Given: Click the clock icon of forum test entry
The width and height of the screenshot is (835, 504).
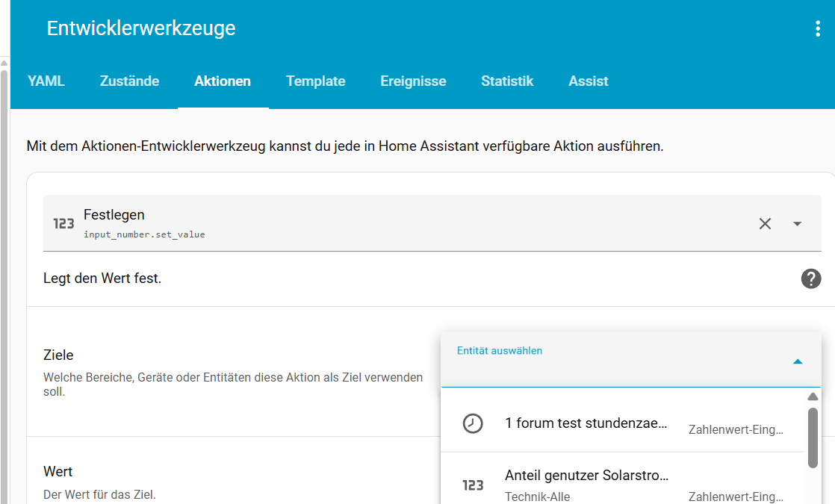Looking at the screenshot, I should tap(472, 423).
